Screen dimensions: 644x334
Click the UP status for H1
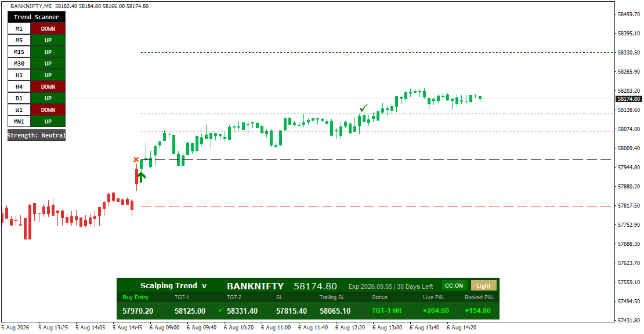[x=48, y=75]
